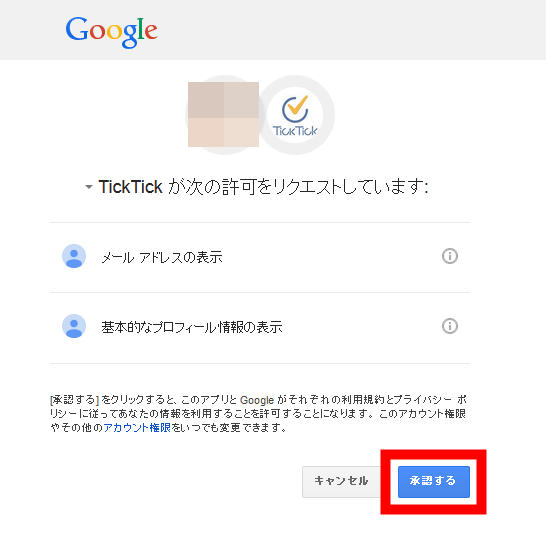546x551 pixels.
Task: Click the gray header bar beside logo
Action: click(x=351, y=30)
